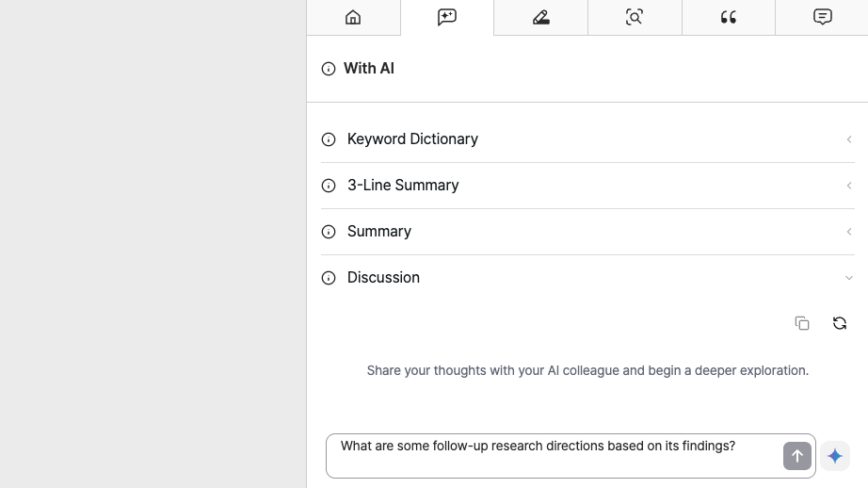Screen dimensions: 868x488
Task: Open the quotation marks tab
Action: pyautogui.click(x=729, y=17)
